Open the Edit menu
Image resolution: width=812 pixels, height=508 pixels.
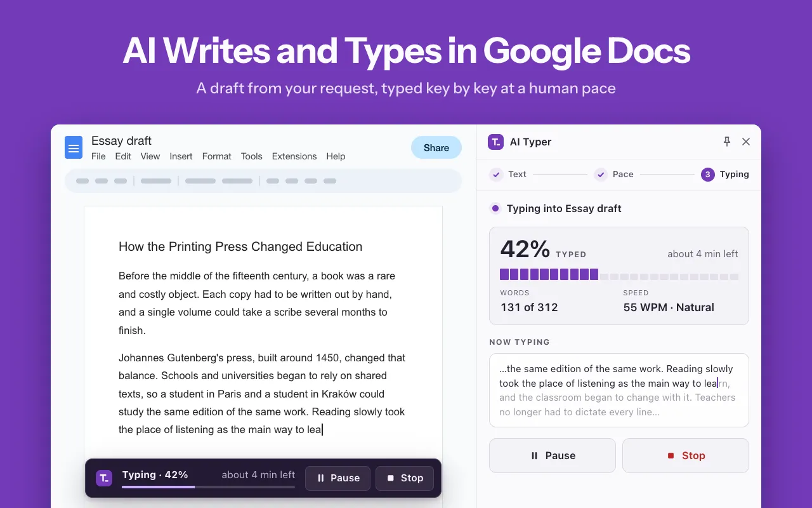pyautogui.click(x=123, y=156)
